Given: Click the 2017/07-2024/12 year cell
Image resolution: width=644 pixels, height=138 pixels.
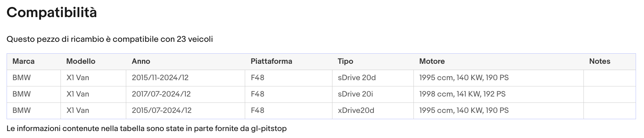Looking at the screenshot, I should 186,94.
